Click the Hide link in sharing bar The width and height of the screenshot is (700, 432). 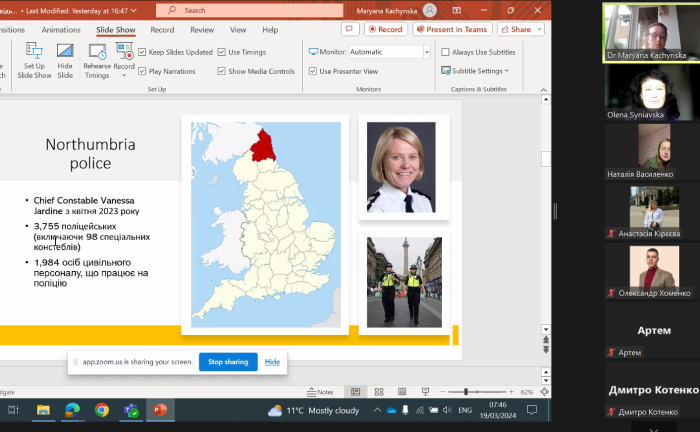(272, 361)
